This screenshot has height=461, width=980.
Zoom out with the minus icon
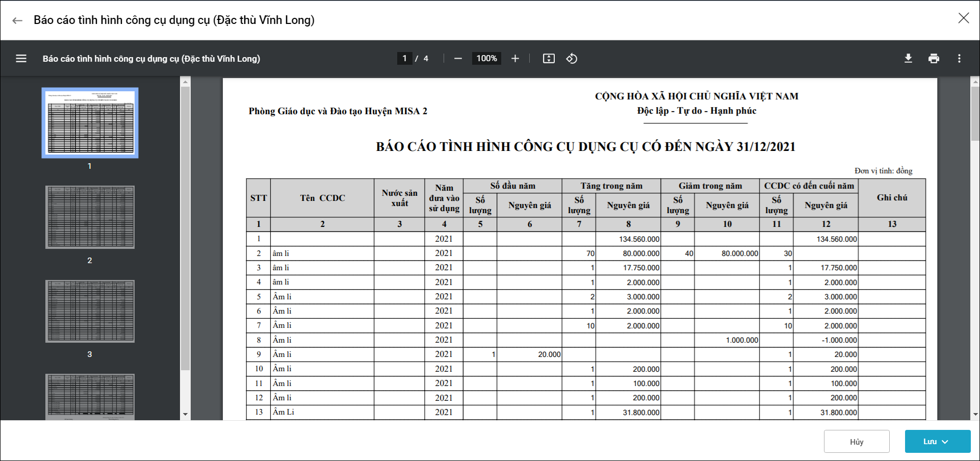pyautogui.click(x=458, y=59)
